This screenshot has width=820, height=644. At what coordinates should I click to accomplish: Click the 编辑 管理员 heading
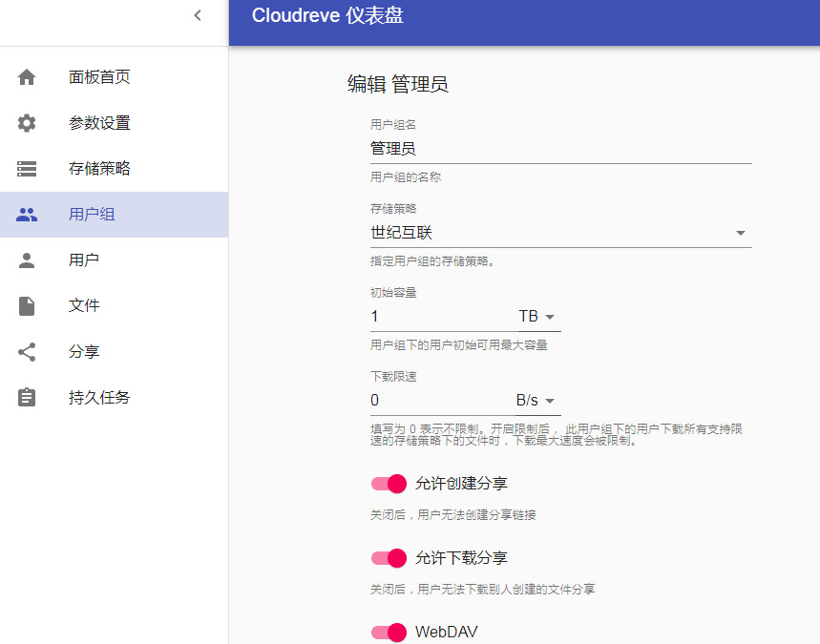point(397,84)
